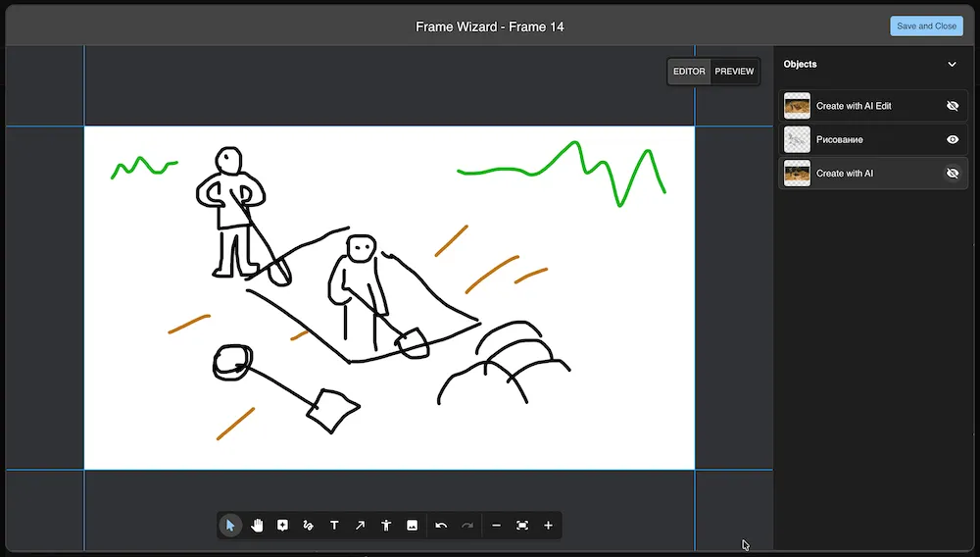Viewport: 980px width, 557px height.
Task: Show the hidden Create with AI layer
Action: point(953,174)
